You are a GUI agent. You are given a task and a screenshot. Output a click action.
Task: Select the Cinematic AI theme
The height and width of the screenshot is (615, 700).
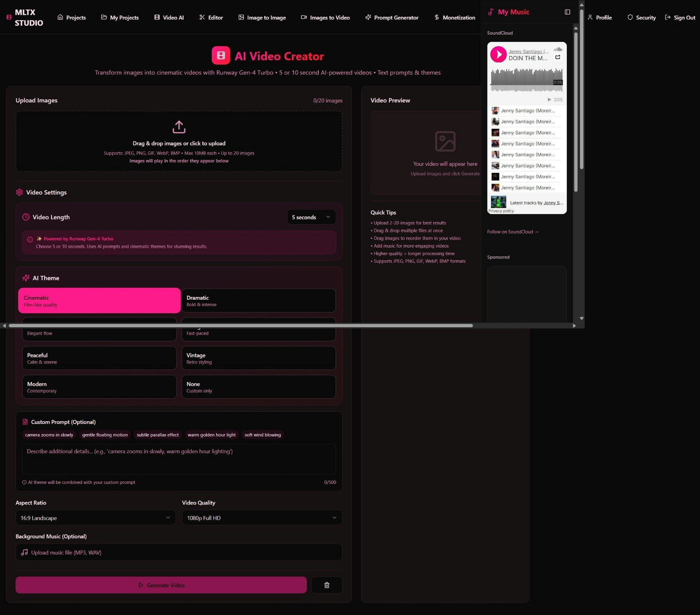pyautogui.click(x=99, y=301)
